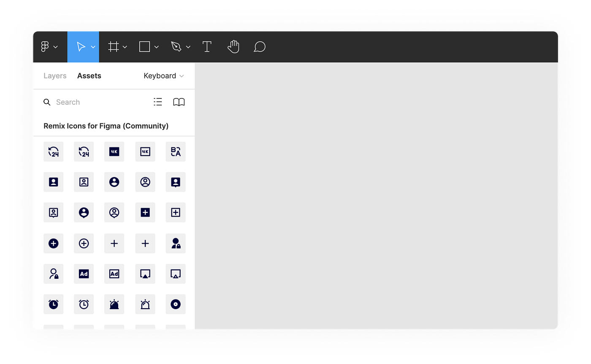Pick the outlined 24 hours icon
The height and width of the screenshot is (364, 591).
[x=84, y=152]
